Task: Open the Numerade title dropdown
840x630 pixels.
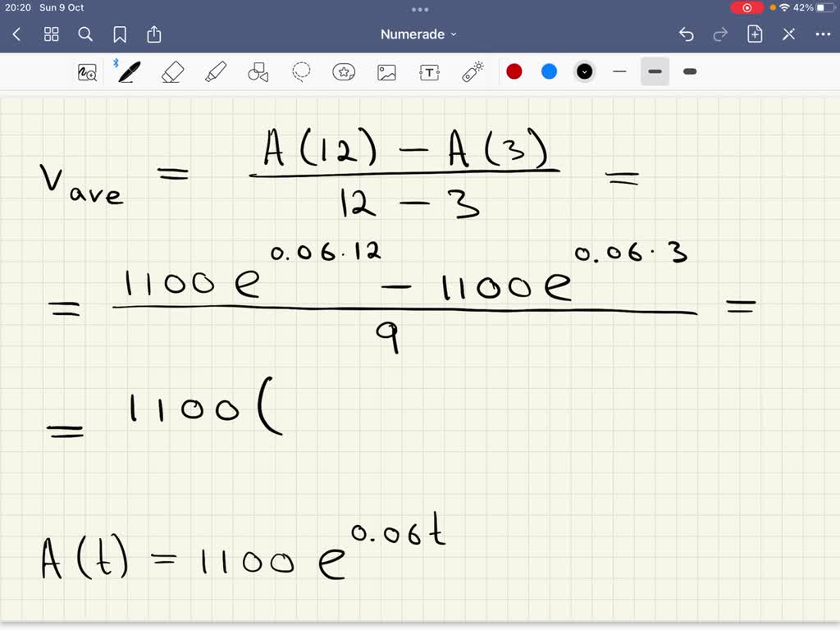Action: [x=418, y=34]
